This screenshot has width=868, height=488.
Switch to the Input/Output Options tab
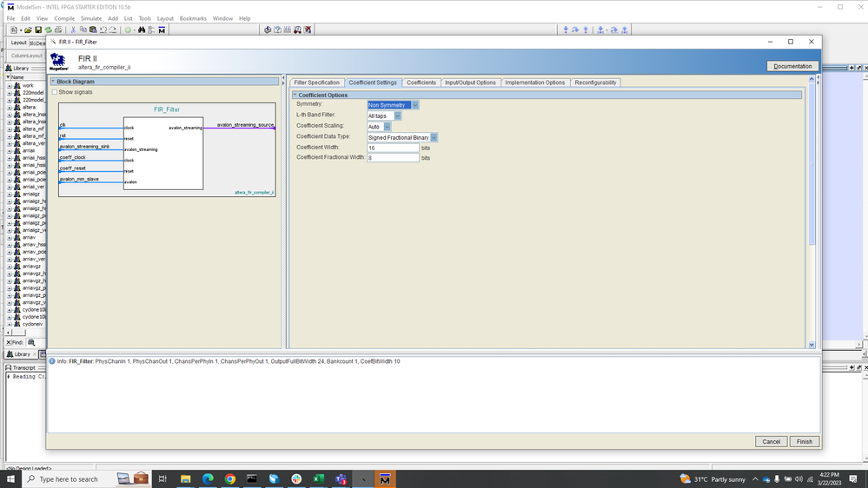[470, 82]
